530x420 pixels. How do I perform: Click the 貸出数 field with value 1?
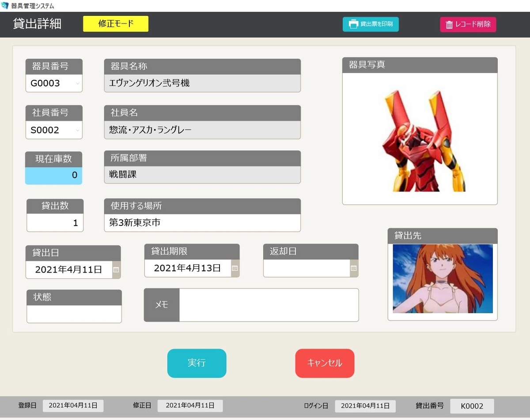55,223
